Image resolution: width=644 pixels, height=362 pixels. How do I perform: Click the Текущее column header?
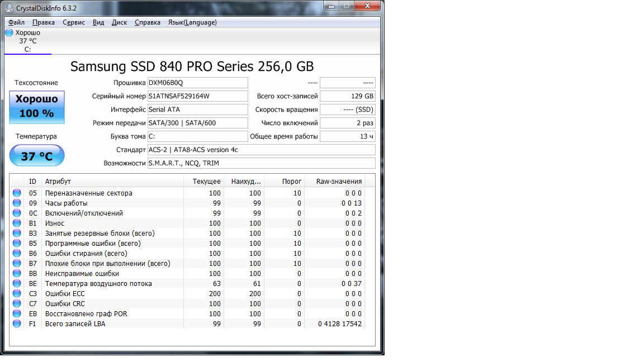click(203, 182)
